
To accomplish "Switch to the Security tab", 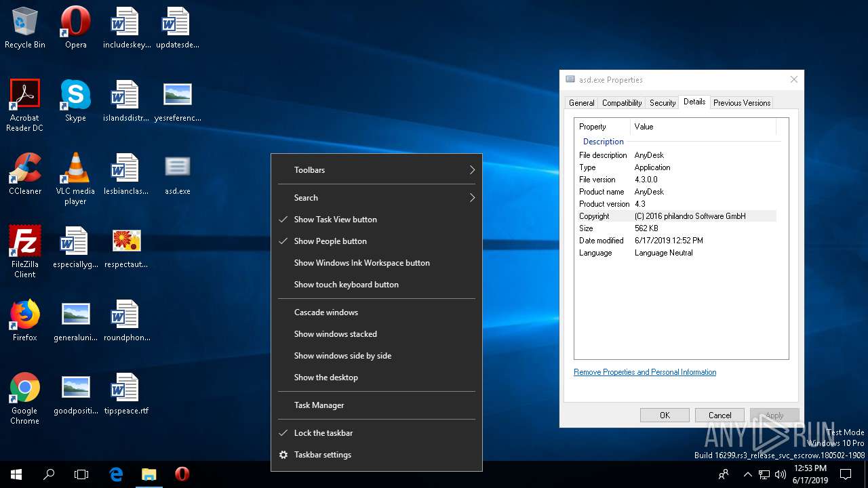I will [663, 103].
